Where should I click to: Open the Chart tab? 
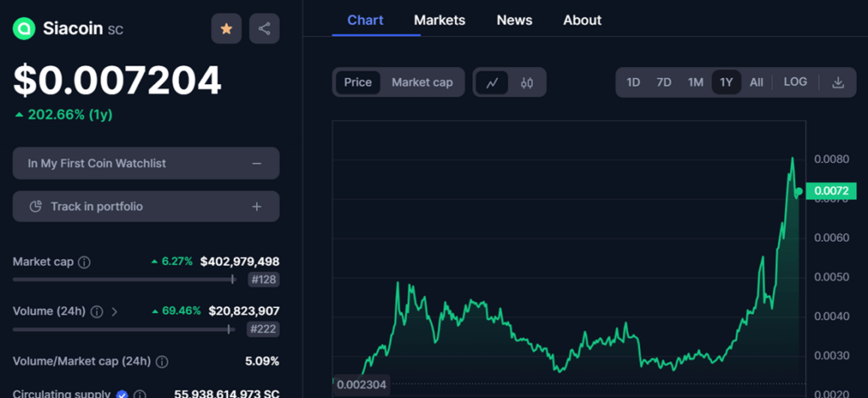(365, 20)
